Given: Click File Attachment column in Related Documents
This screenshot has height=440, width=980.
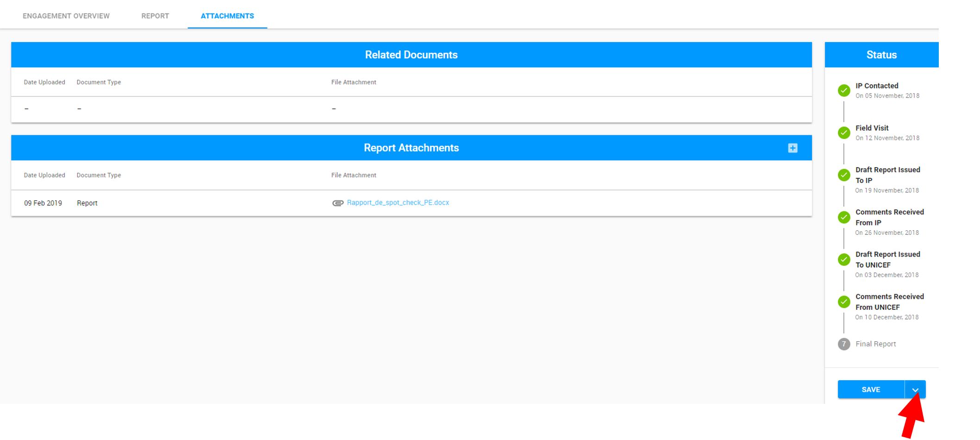Looking at the screenshot, I should (354, 82).
